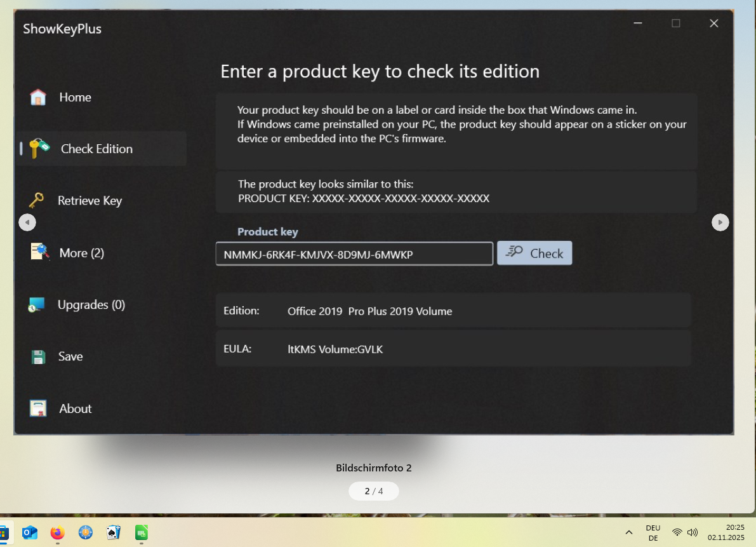Open Firefox from the taskbar
Image resolution: width=756 pixels, height=547 pixels.
pos(57,532)
